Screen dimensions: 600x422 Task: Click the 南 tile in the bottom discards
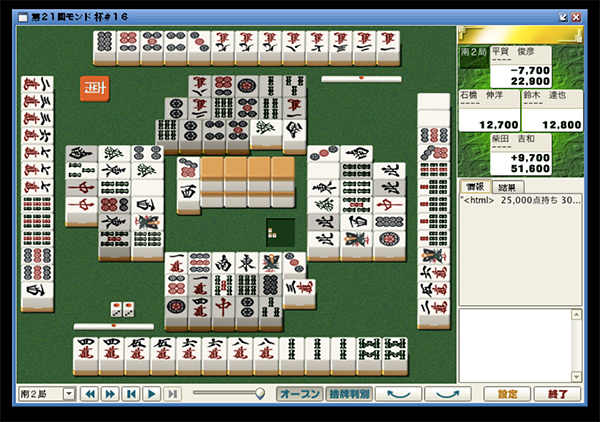(223, 263)
